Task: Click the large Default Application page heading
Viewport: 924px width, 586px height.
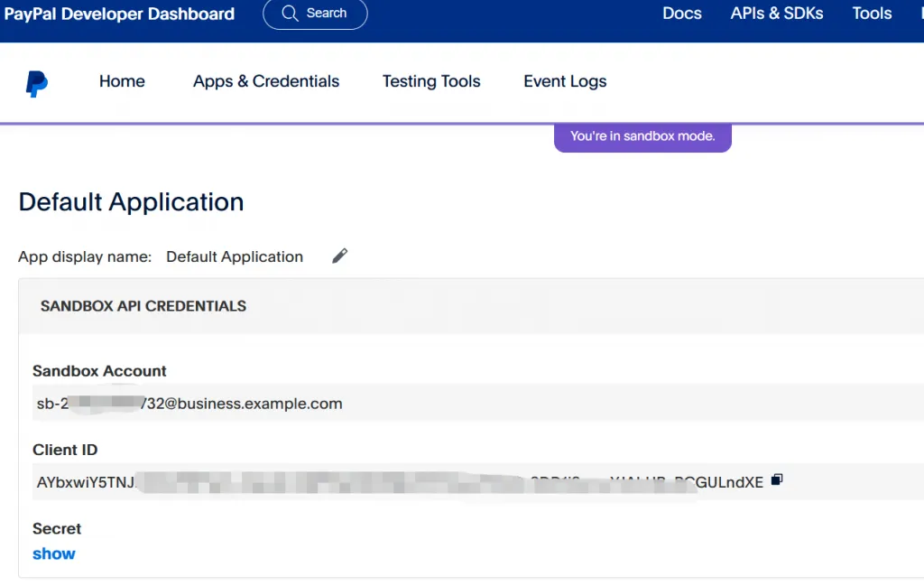Action: [x=131, y=201]
